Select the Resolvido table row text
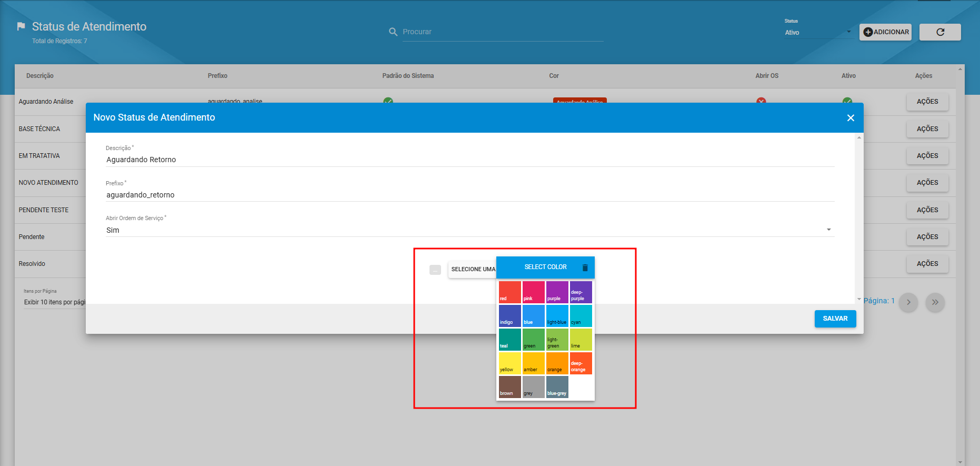Screen dimensions: 980x466 (x=32, y=264)
